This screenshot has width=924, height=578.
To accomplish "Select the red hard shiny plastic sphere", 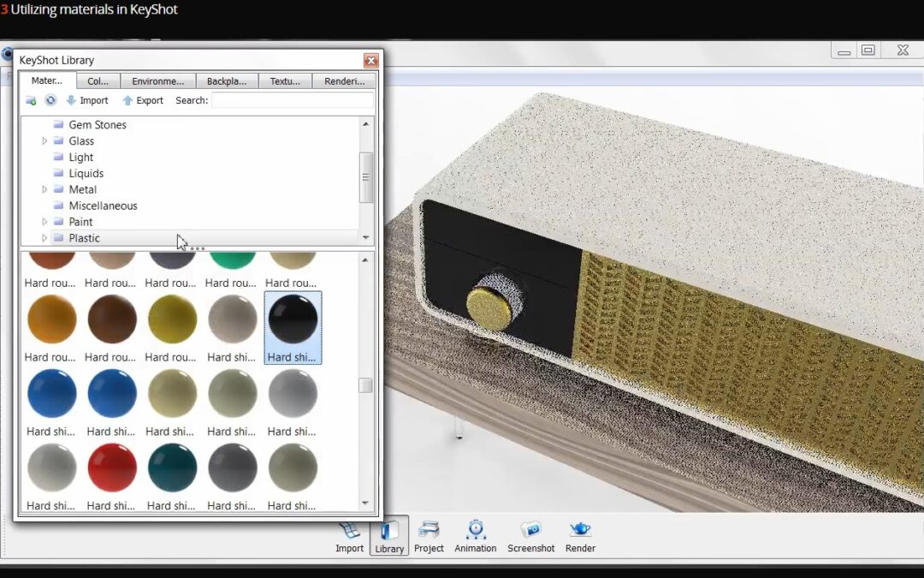I will (x=112, y=468).
